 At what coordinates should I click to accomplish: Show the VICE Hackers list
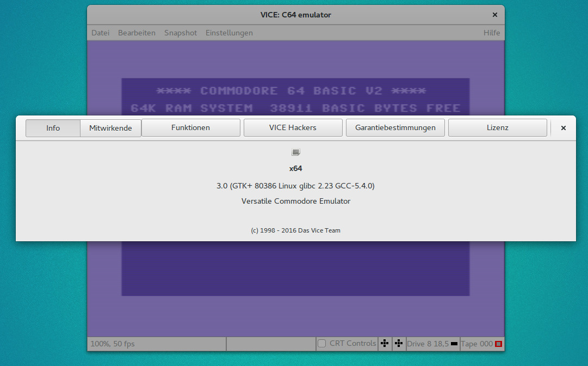[x=293, y=128]
